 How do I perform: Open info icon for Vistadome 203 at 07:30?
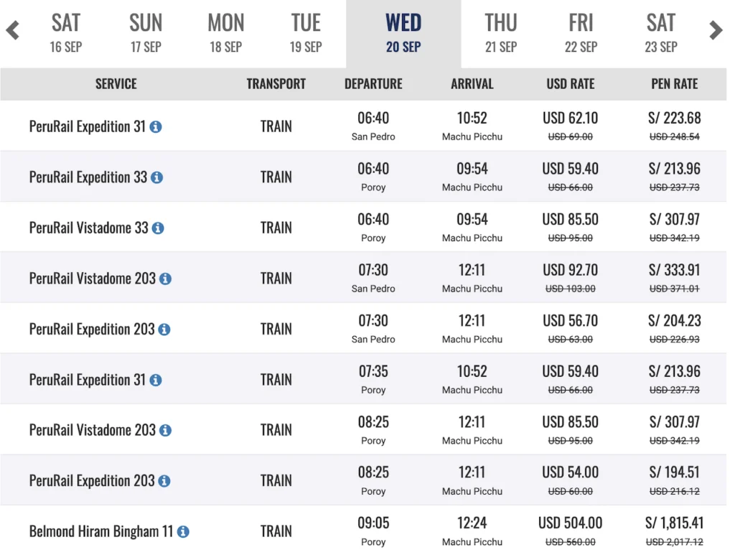[x=166, y=279]
